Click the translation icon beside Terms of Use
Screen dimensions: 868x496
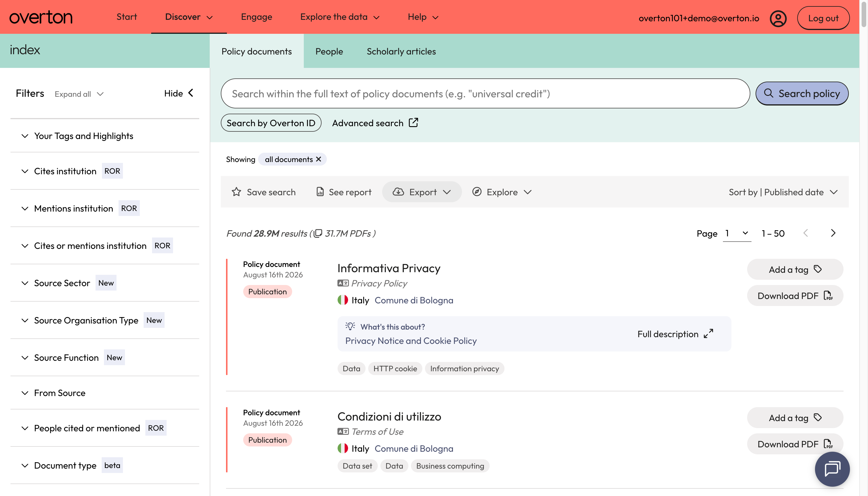pyautogui.click(x=343, y=431)
